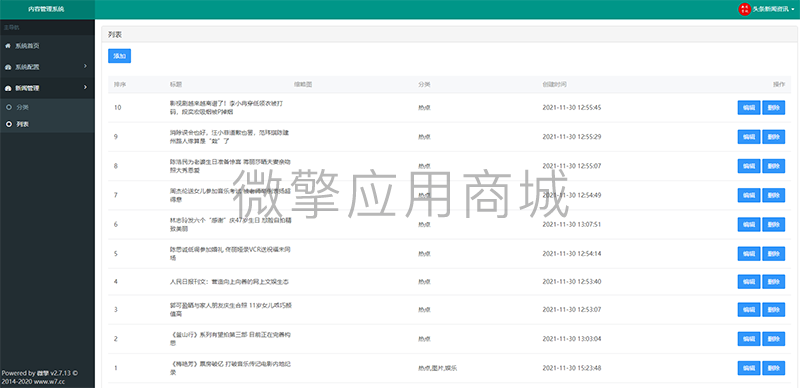
Task: Click the 操作 column header
Action: point(779,84)
